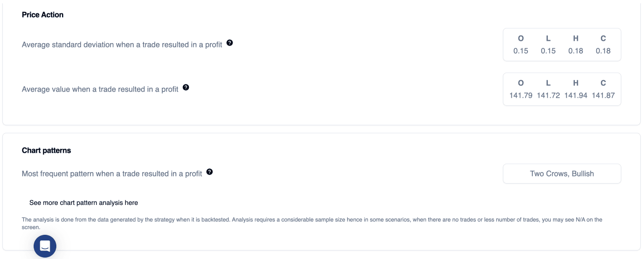Screen dimensions: 644x259
Task: Select the 0.15 open standard deviation value
Action: point(521,51)
